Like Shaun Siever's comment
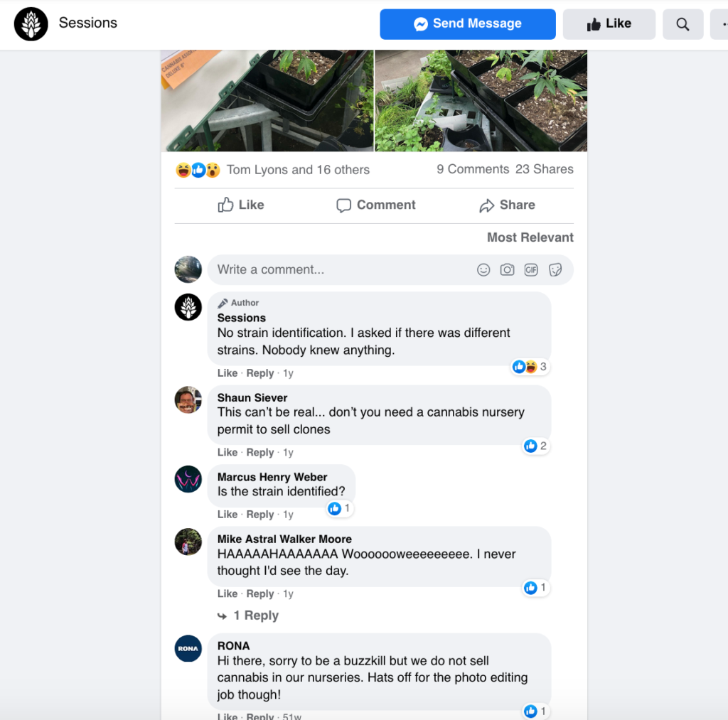Image resolution: width=728 pixels, height=720 pixels. coord(227,452)
